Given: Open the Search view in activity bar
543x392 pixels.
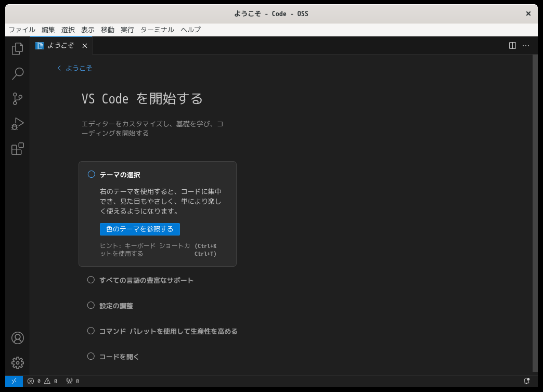Looking at the screenshot, I should click(x=17, y=74).
